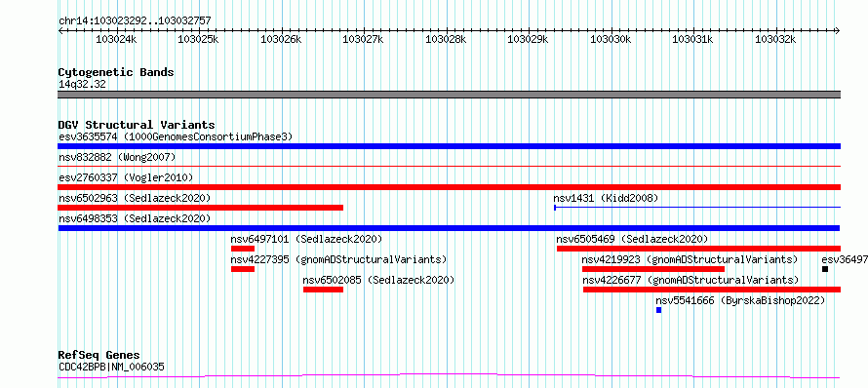868x388 pixels.
Task: Select the small black esv36497 square
Action: [x=825, y=269]
